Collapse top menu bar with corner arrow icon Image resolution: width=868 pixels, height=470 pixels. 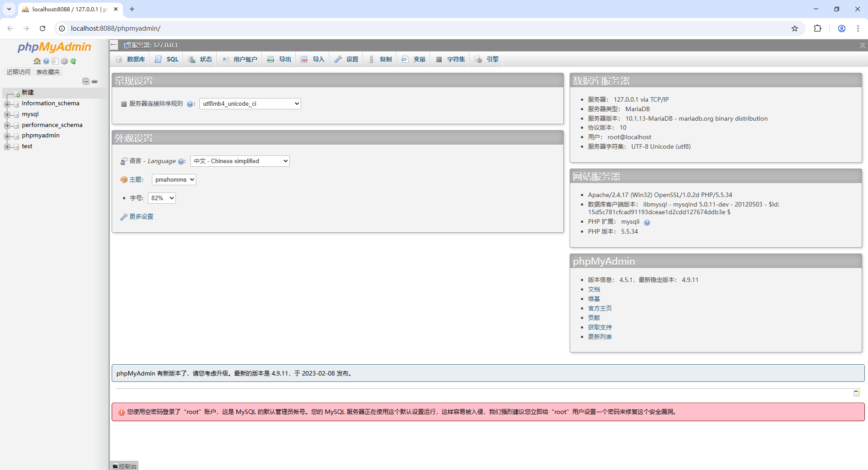(863, 46)
